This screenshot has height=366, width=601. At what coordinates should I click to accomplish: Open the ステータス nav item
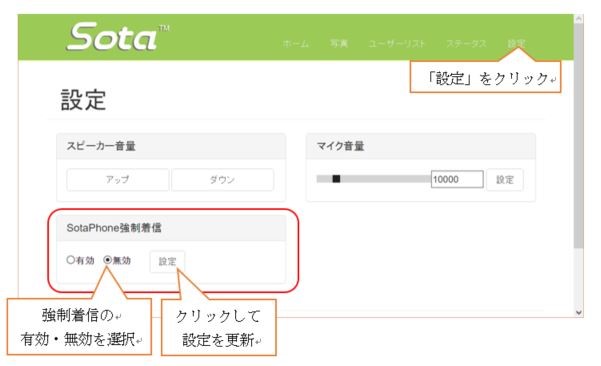click(x=466, y=44)
